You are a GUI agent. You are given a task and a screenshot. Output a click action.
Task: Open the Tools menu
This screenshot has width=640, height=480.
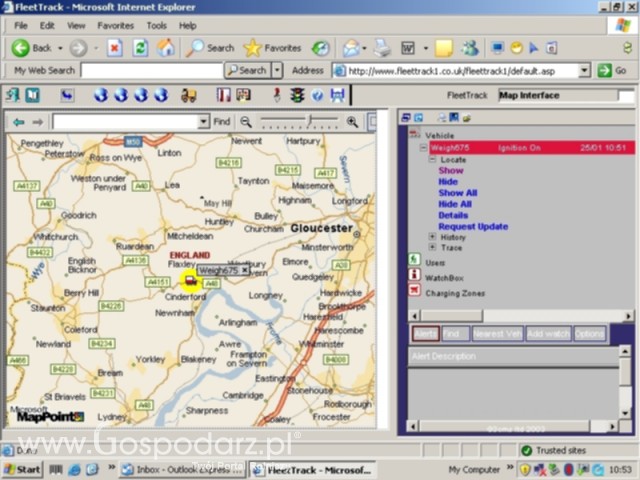[x=156, y=25]
